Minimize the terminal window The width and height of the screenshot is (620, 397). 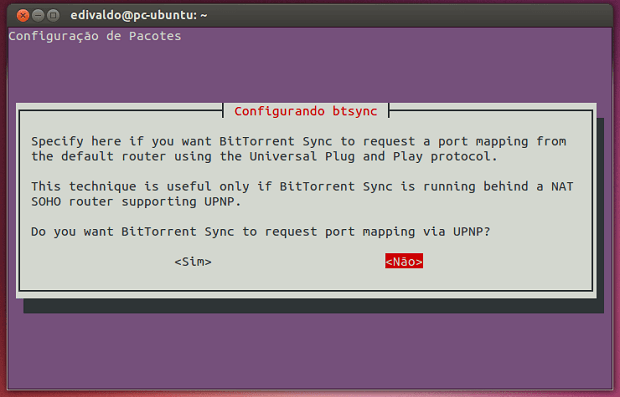(x=38, y=15)
